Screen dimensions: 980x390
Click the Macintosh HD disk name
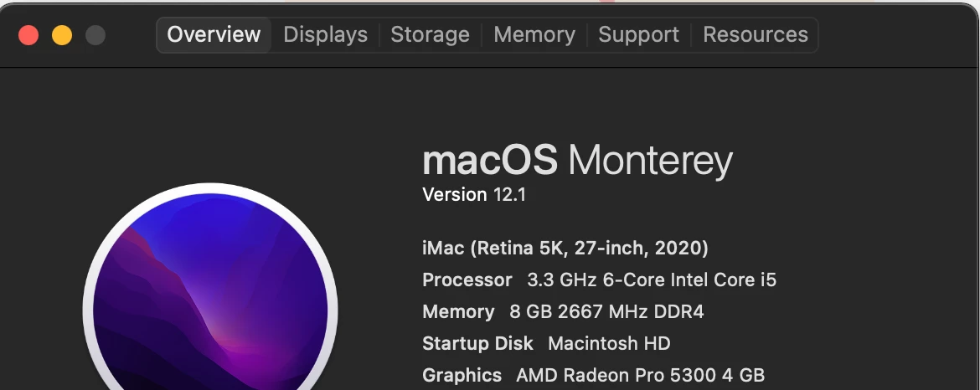[609, 343]
